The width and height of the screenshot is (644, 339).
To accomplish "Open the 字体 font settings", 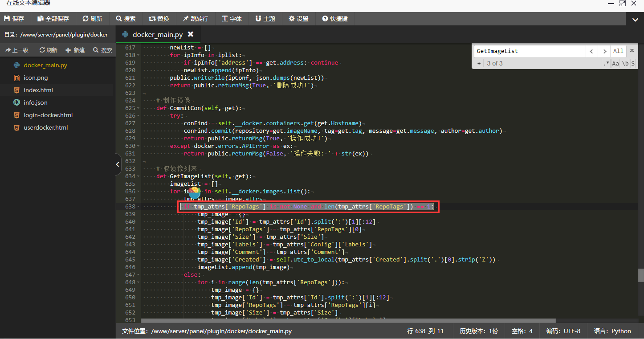I will 232,19.
